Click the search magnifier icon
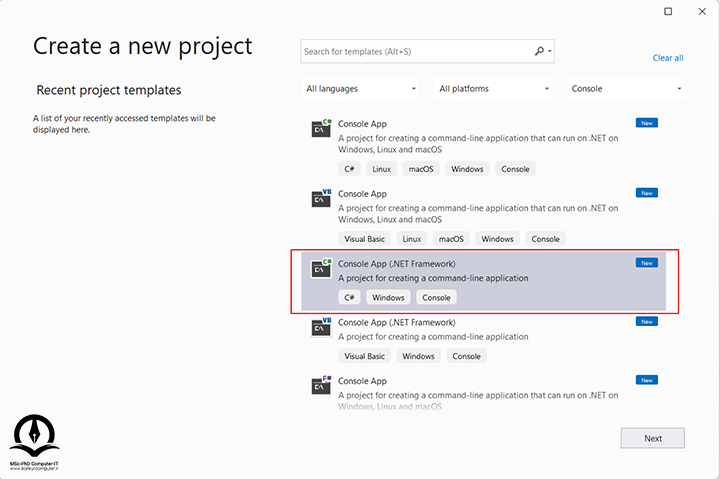 coord(540,51)
